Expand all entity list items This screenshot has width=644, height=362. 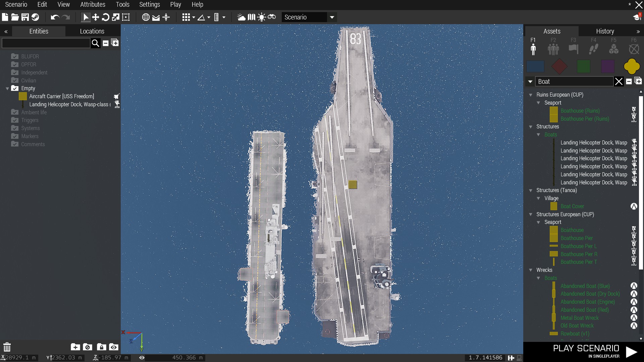tap(115, 43)
